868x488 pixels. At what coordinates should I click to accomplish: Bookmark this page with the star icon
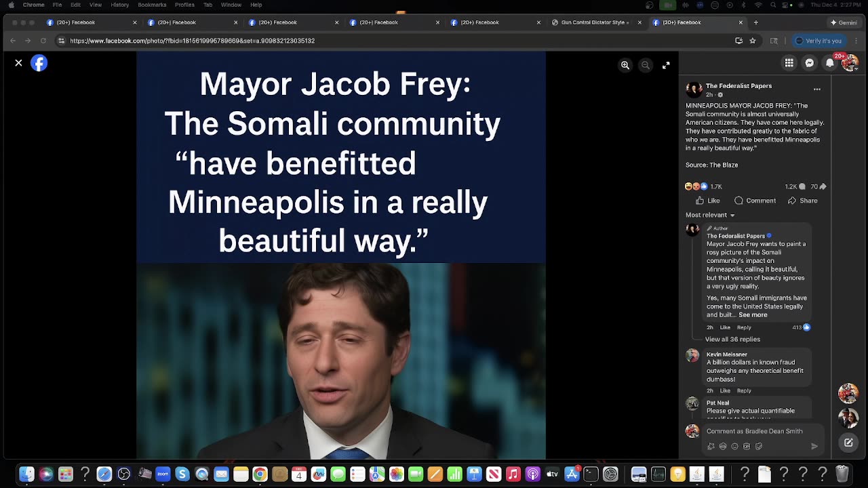tap(753, 41)
